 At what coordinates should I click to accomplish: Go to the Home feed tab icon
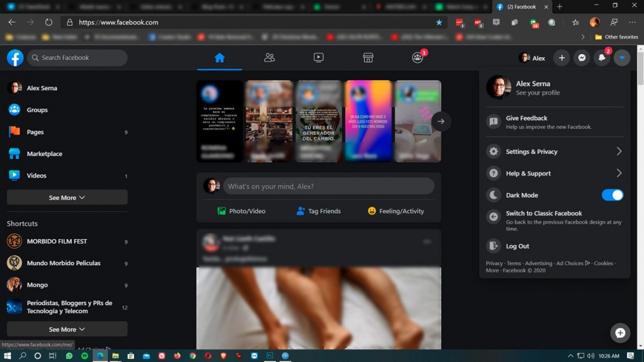[220, 58]
